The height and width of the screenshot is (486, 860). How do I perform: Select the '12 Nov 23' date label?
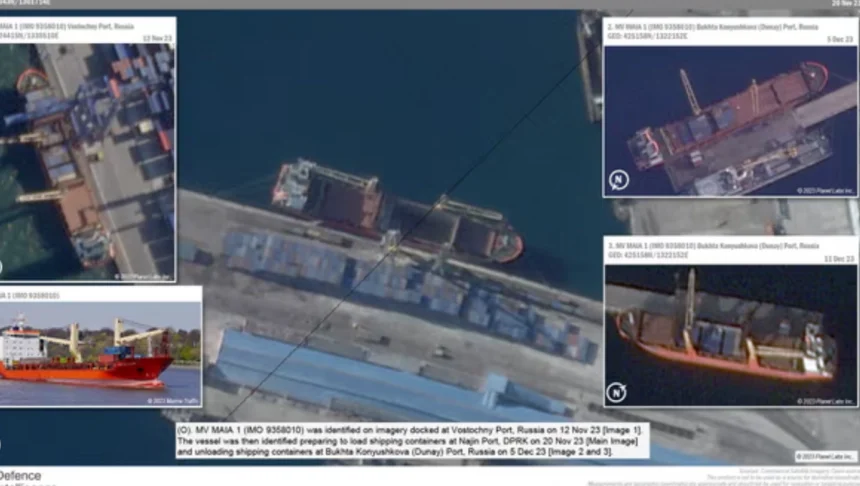pos(157,38)
